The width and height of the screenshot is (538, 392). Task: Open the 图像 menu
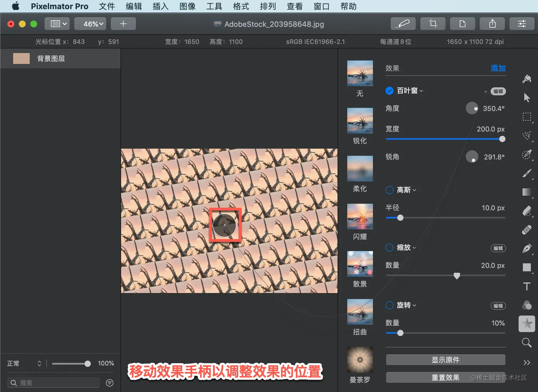[188, 6]
